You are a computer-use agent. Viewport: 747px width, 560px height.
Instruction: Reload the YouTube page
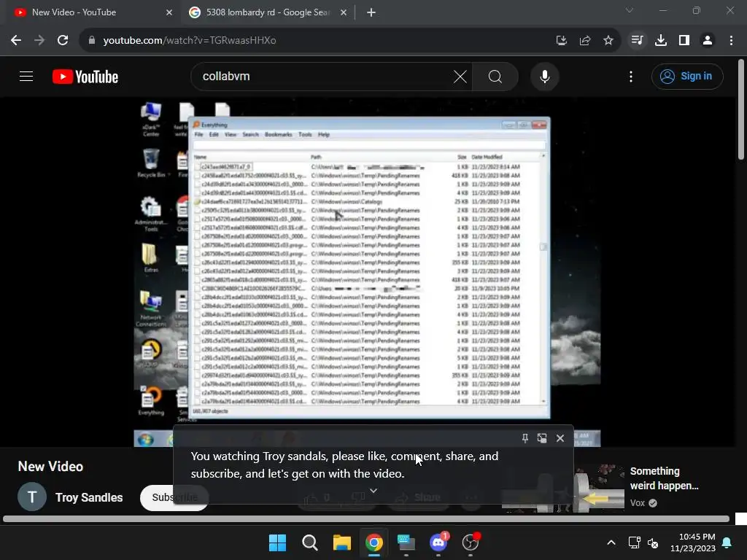point(63,41)
